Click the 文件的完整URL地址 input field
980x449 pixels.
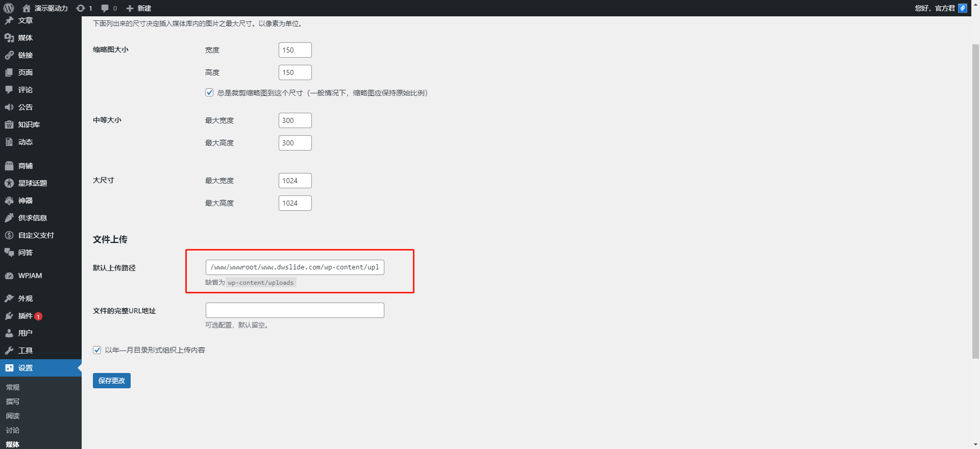pyautogui.click(x=295, y=310)
